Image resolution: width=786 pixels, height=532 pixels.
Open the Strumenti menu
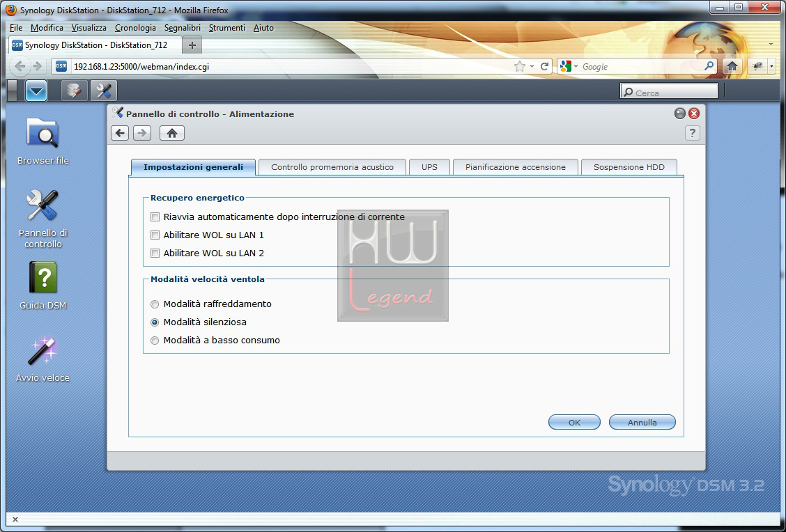click(x=227, y=28)
